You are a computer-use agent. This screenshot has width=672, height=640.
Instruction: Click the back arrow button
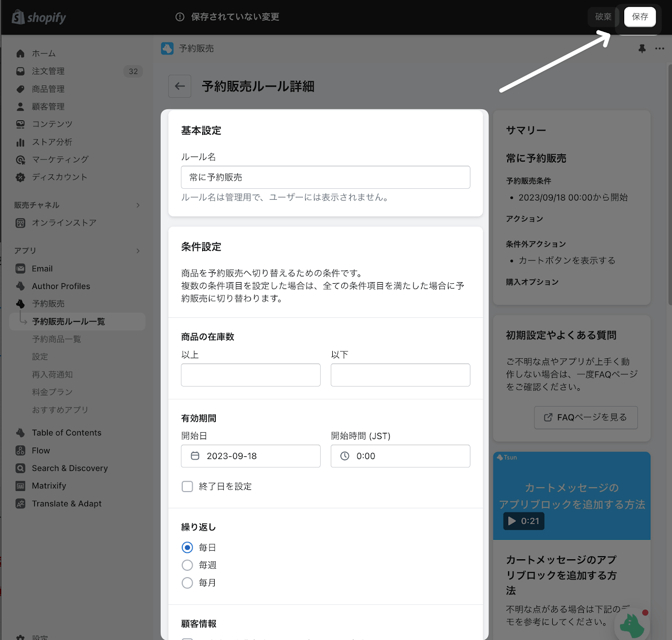(180, 86)
